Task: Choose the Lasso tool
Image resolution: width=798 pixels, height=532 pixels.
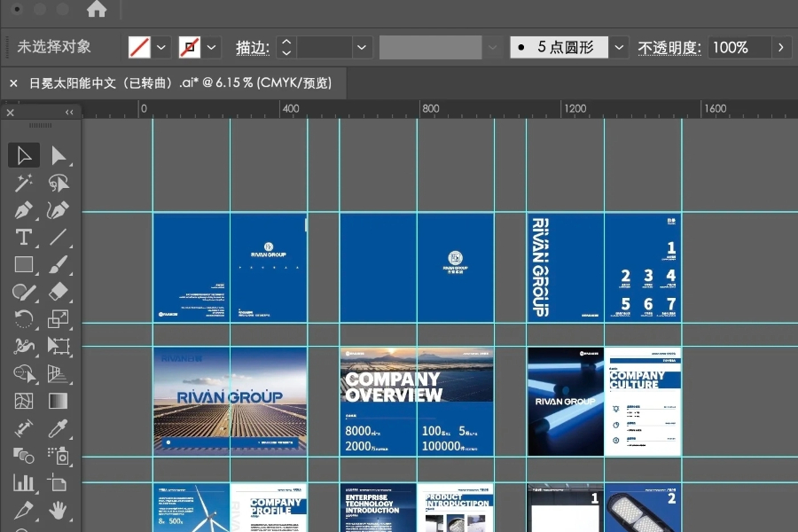Action: point(59,183)
